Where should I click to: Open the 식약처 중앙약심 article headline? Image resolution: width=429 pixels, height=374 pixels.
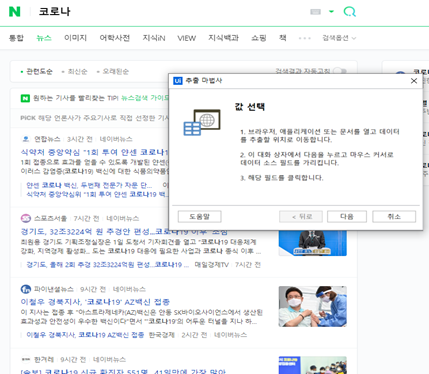coord(95,152)
